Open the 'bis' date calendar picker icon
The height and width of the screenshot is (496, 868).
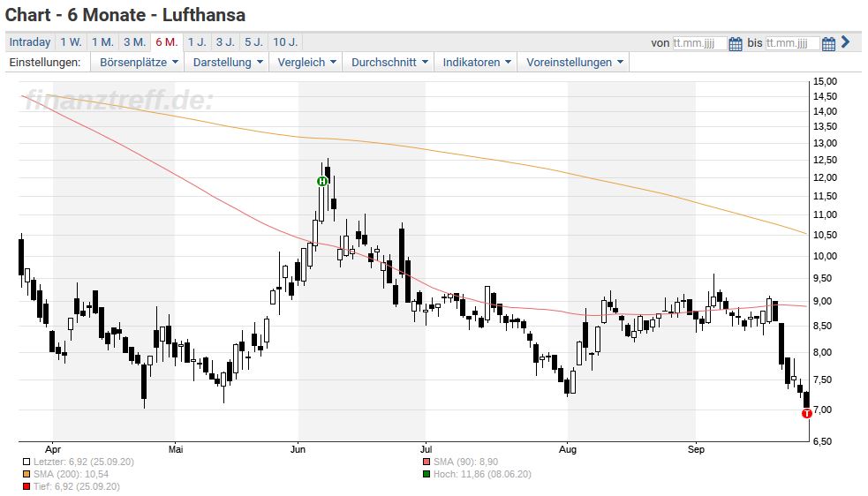tap(828, 43)
